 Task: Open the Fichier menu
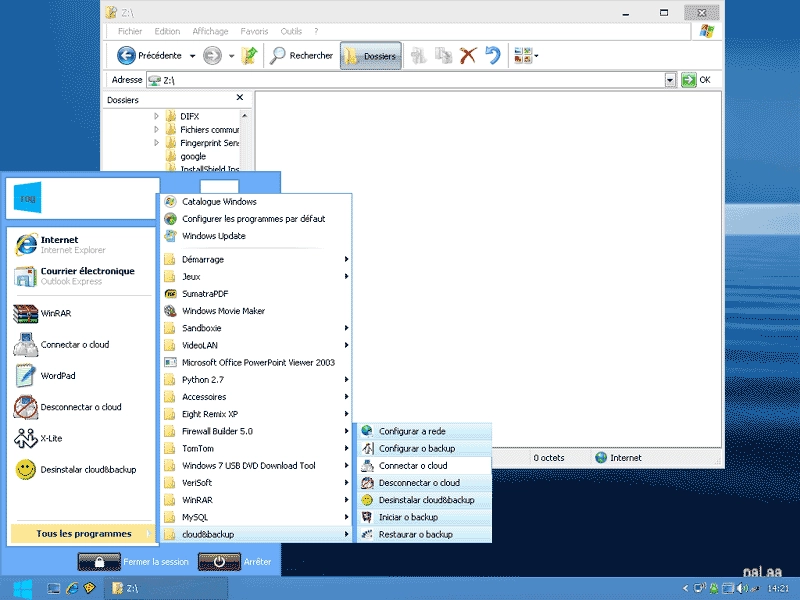[130, 31]
